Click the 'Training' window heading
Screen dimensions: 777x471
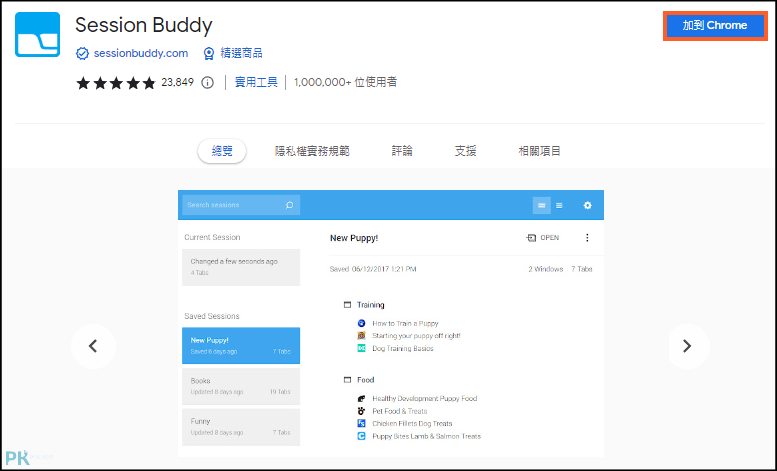[371, 305]
